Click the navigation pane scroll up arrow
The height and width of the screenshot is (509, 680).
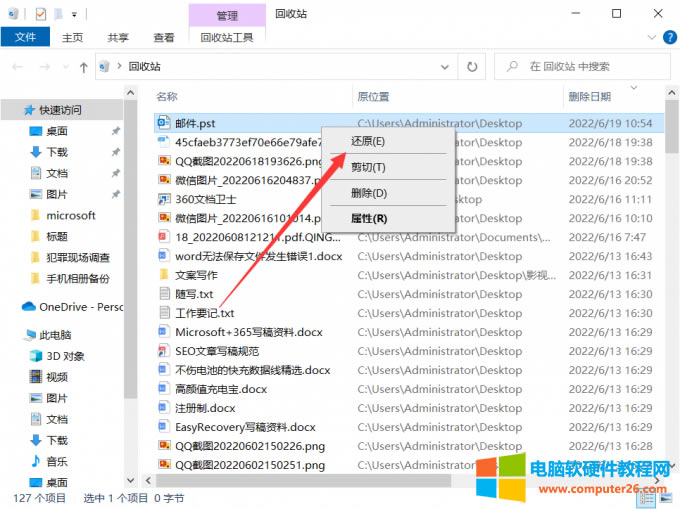point(130,92)
